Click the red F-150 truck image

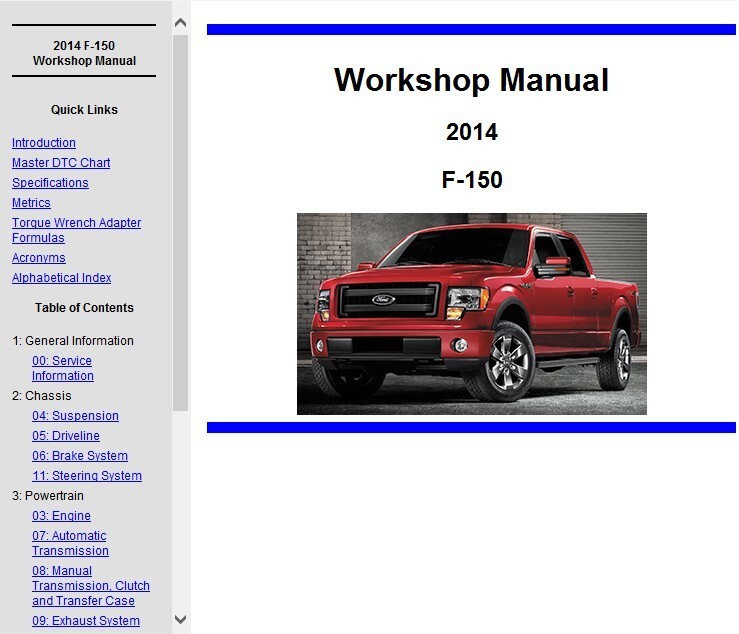[472, 314]
